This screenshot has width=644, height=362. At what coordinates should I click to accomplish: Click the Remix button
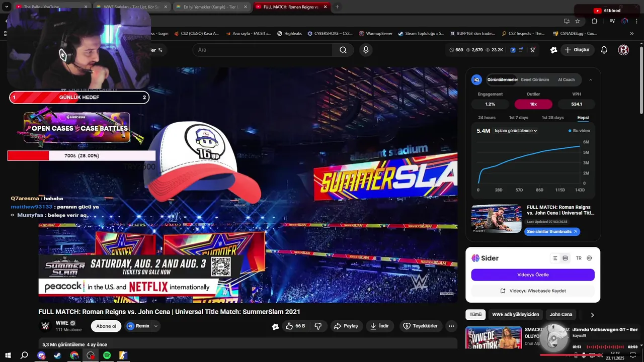[138, 326]
